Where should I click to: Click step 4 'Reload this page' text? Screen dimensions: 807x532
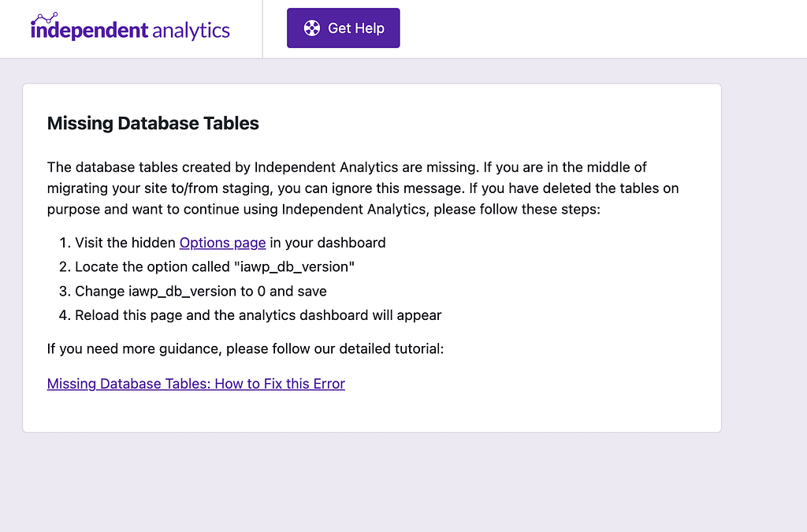(x=258, y=314)
